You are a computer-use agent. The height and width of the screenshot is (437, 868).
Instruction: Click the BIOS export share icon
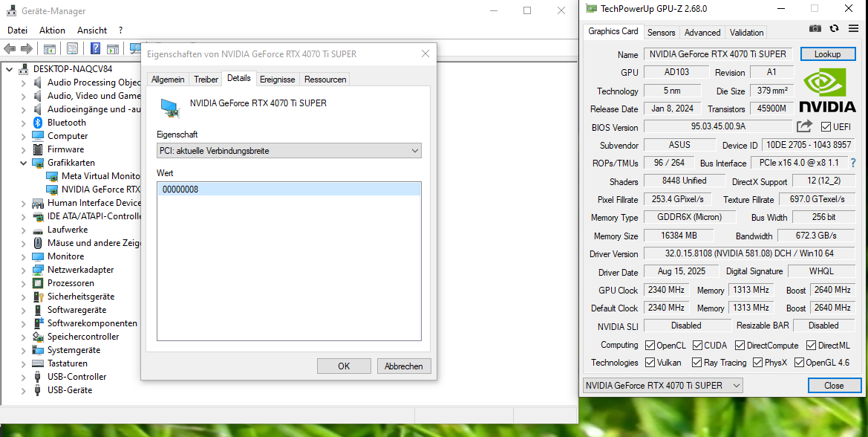pyautogui.click(x=804, y=126)
